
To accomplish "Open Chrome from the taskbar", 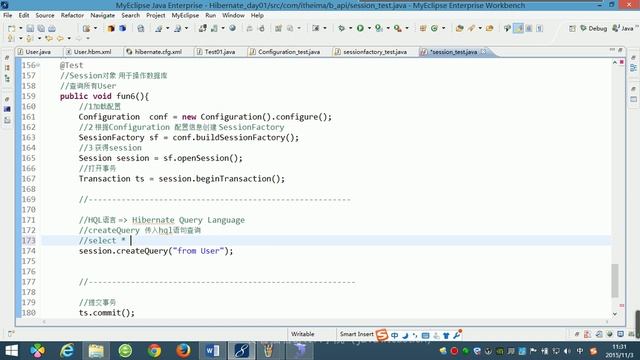I will [154, 351].
